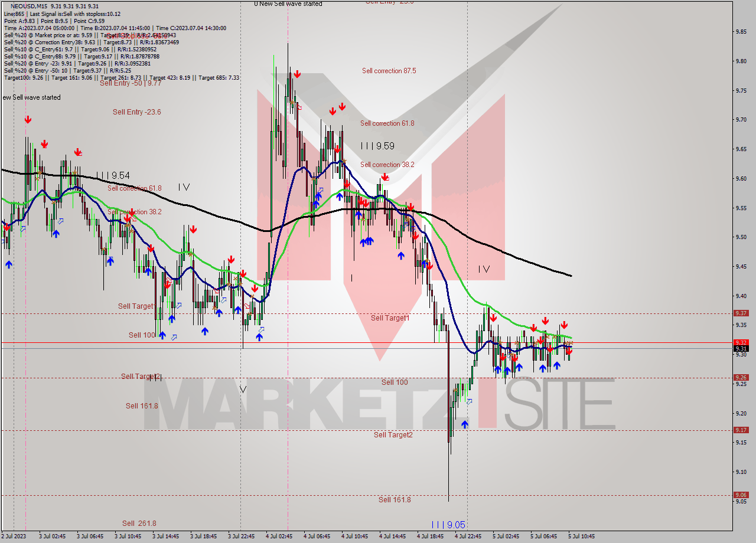Click the '3 Jul 22:45' time label
This screenshot has height=543, width=756.
pos(241,537)
